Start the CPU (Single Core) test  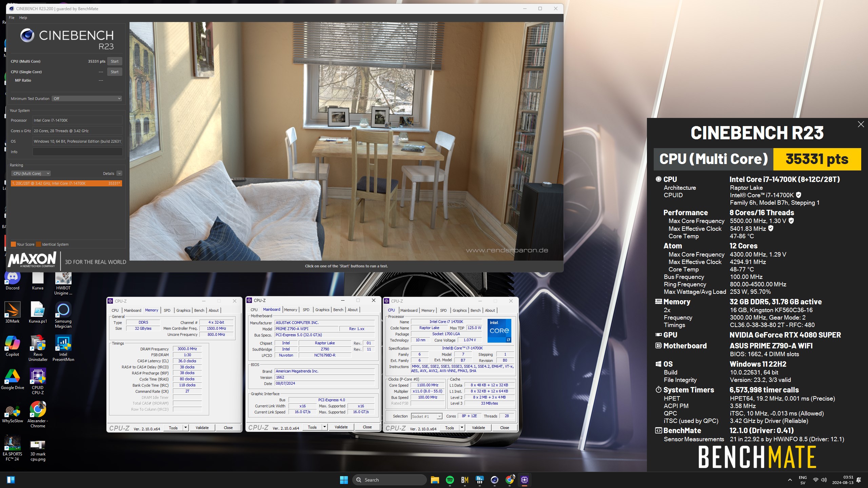pos(115,72)
